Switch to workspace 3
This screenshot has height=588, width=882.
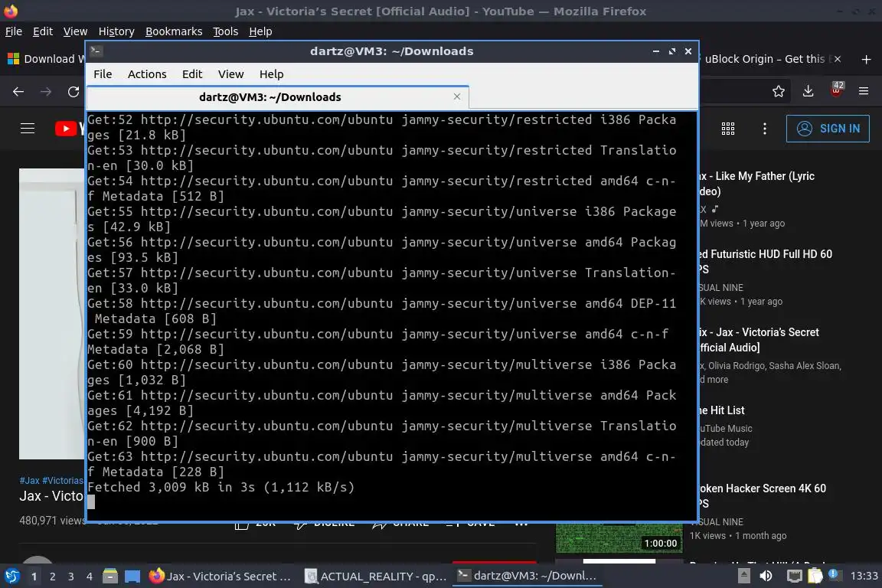click(x=71, y=577)
